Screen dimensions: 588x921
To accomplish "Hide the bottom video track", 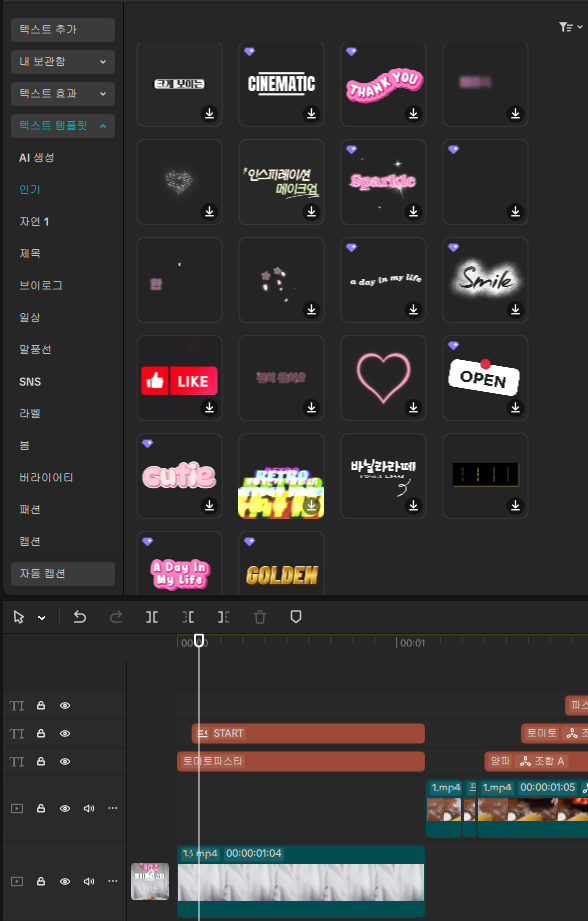I will click(65, 882).
